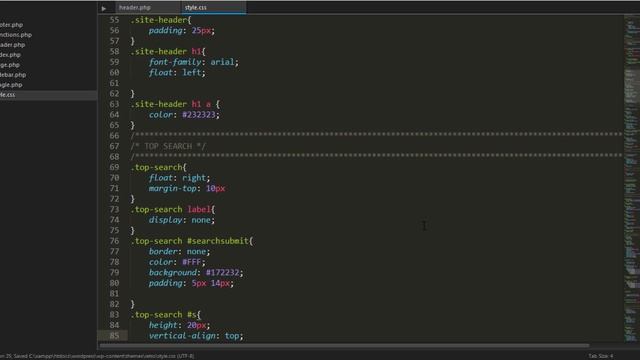Click ".site-header h1{" on line 58
The width and height of the screenshot is (640, 360).
coord(168,51)
